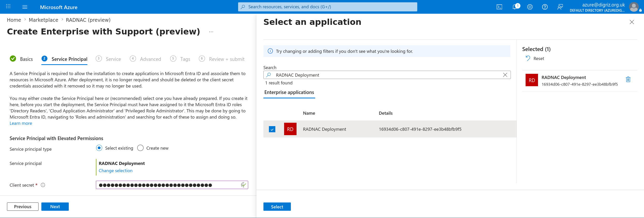Click the '1 result found' text
644x218 pixels.
[x=279, y=83]
